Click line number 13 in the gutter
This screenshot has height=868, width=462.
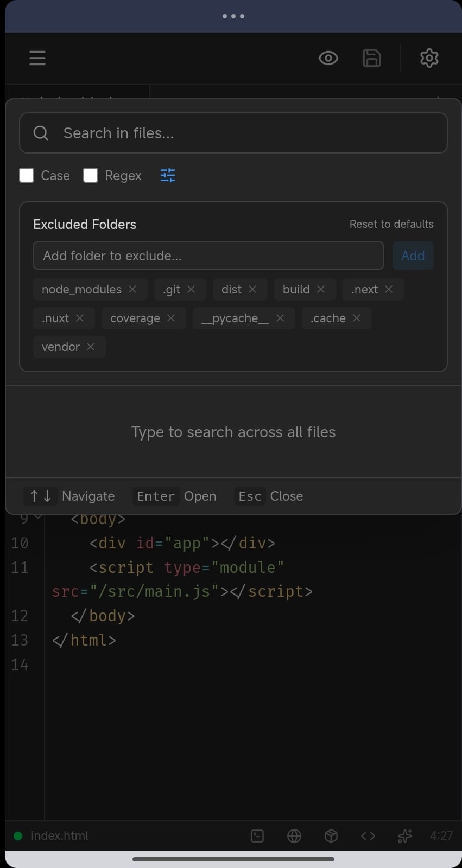click(20, 640)
